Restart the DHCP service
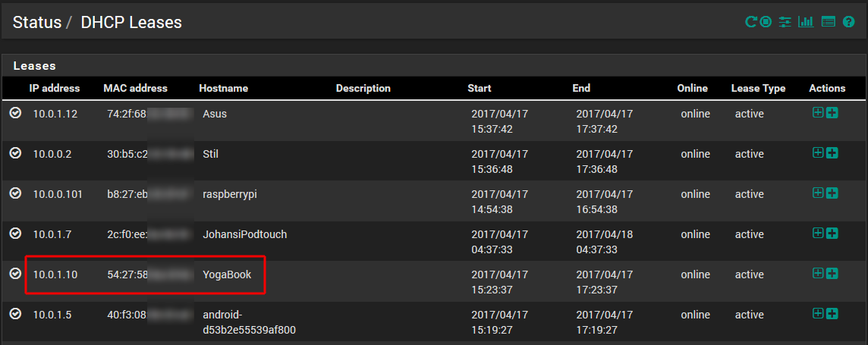This screenshot has height=345, width=868. 750,22
